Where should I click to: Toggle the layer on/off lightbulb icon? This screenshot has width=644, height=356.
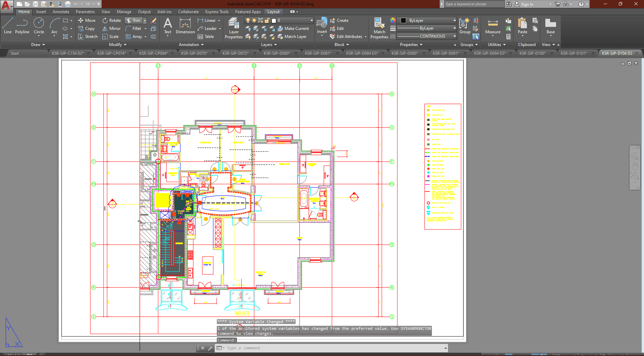tap(248, 20)
